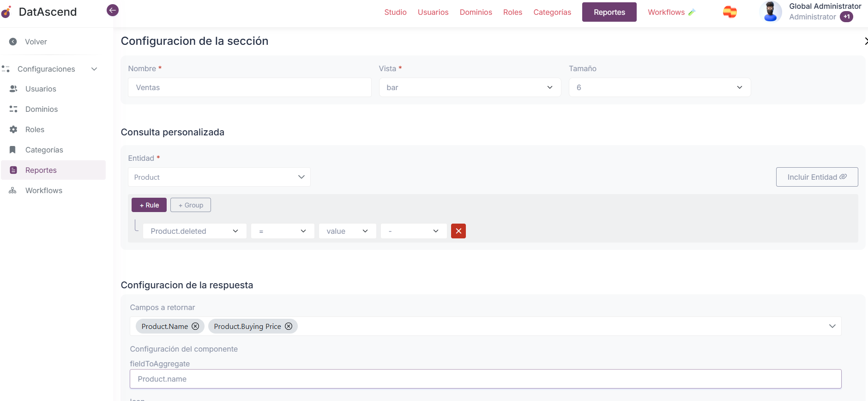
Task: Open Roles in the top navigation
Action: tap(512, 12)
